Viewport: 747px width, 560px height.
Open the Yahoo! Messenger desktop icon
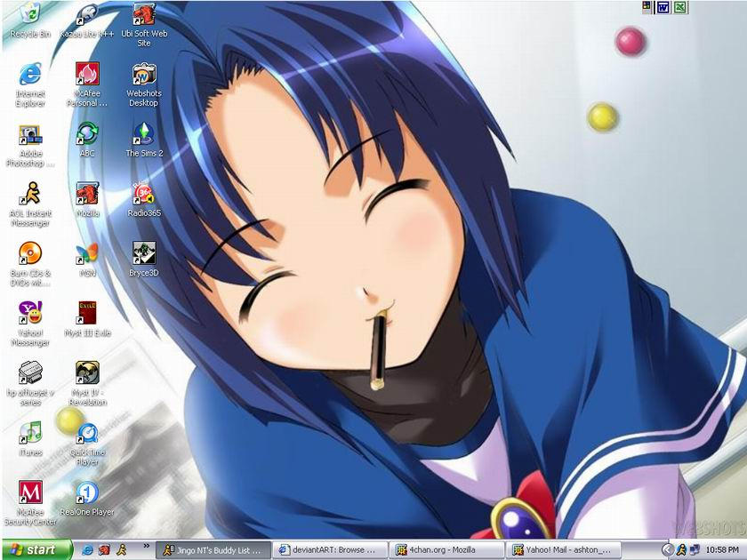(30, 324)
